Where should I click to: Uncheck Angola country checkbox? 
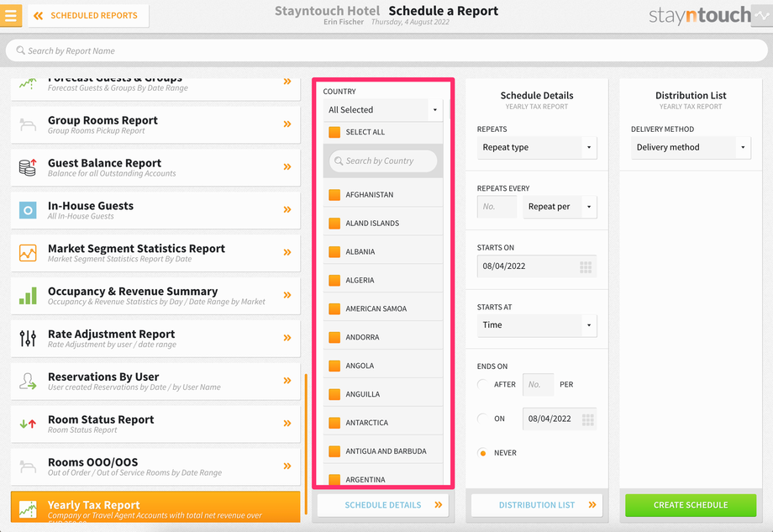pos(334,366)
